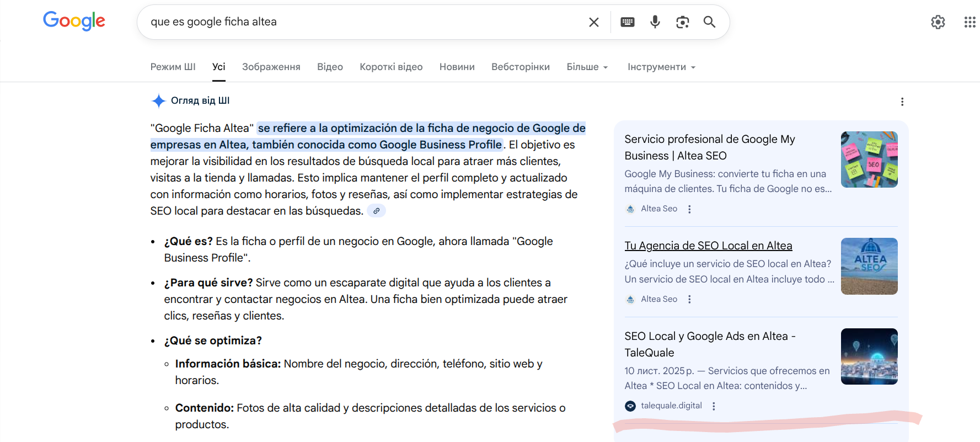Image resolution: width=980 pixels, height=442 pixels.
Task: Click snippet date '10 лист. 2025 р.'
Action: pyautogui.click(x=659, y=371)
